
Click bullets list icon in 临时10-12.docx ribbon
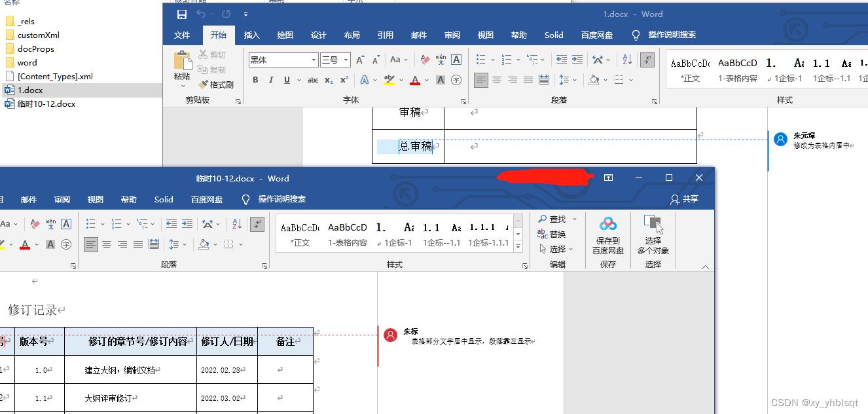pos(91,224)
